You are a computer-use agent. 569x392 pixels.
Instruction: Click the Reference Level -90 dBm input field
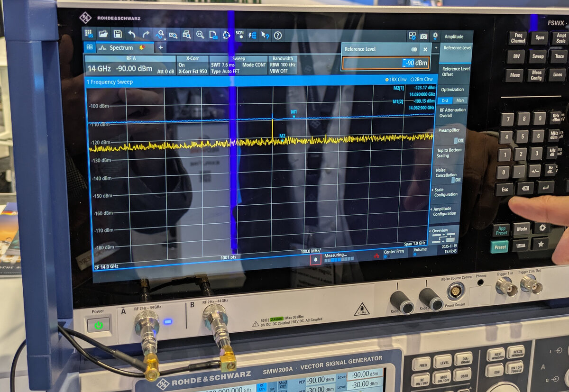[x=389, y=63]
